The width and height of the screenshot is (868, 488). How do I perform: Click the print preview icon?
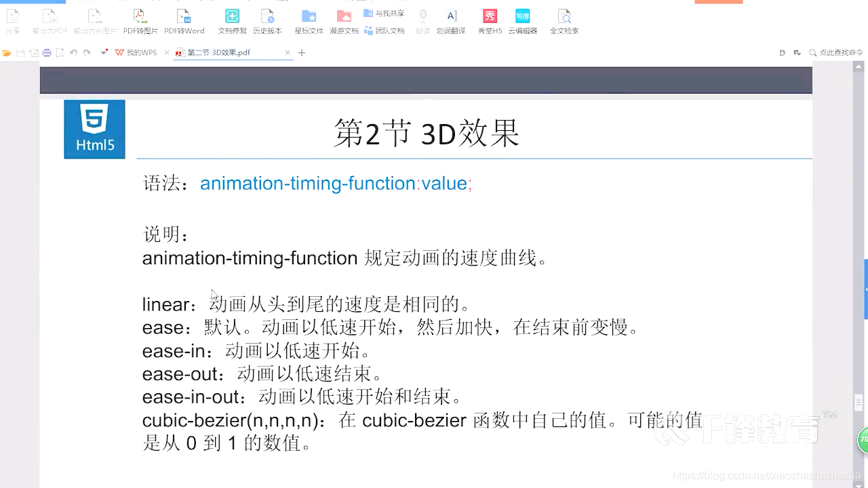click(x=60, y=52)
